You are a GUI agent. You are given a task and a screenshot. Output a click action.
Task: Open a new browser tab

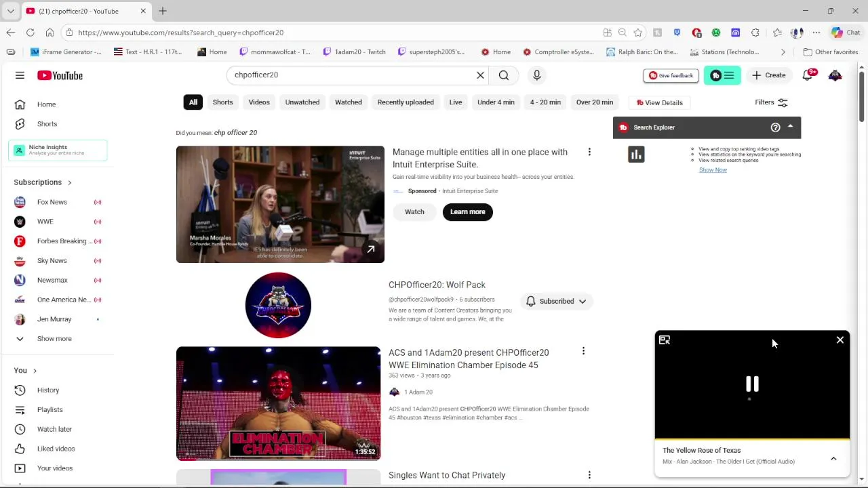pos(163,11)
